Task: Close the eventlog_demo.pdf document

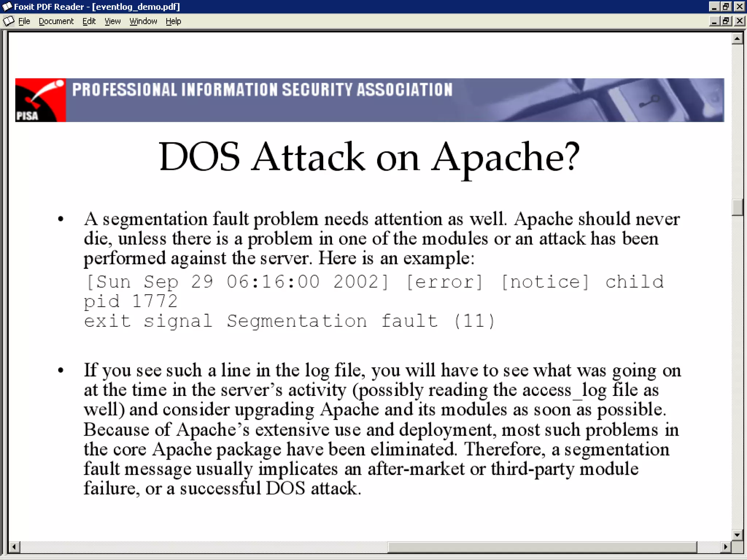Action: click(x=739, y=21)
